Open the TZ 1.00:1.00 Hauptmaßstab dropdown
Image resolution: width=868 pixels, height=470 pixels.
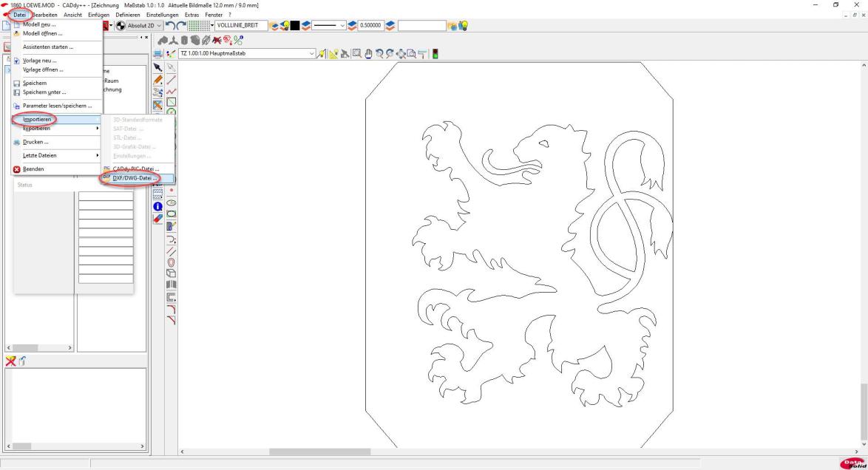[x=246, y=54]
